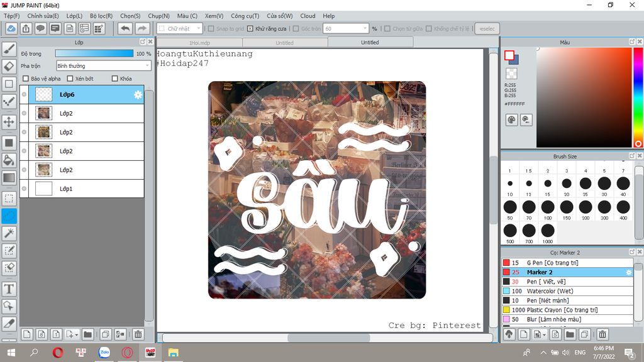Click the deselect button
The width and height of the screenshot is (644, 362).
(487, 28)
